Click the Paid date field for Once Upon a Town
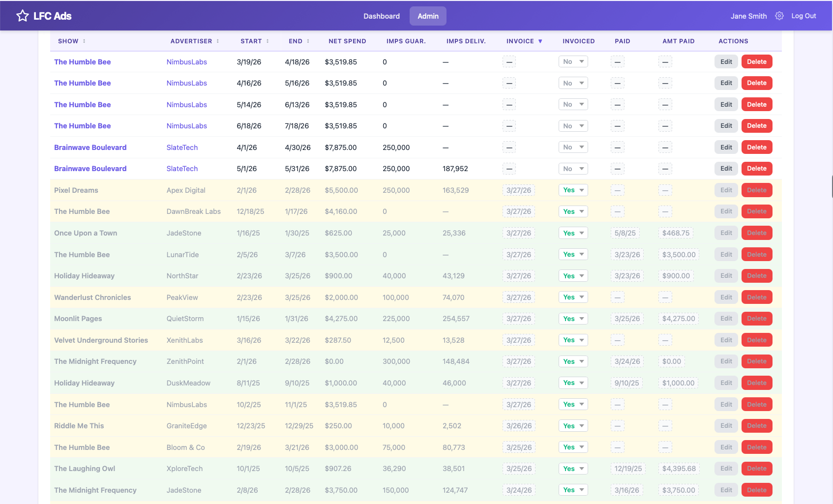Viewport: 833px width, 504px height. (x=625, y=233)
